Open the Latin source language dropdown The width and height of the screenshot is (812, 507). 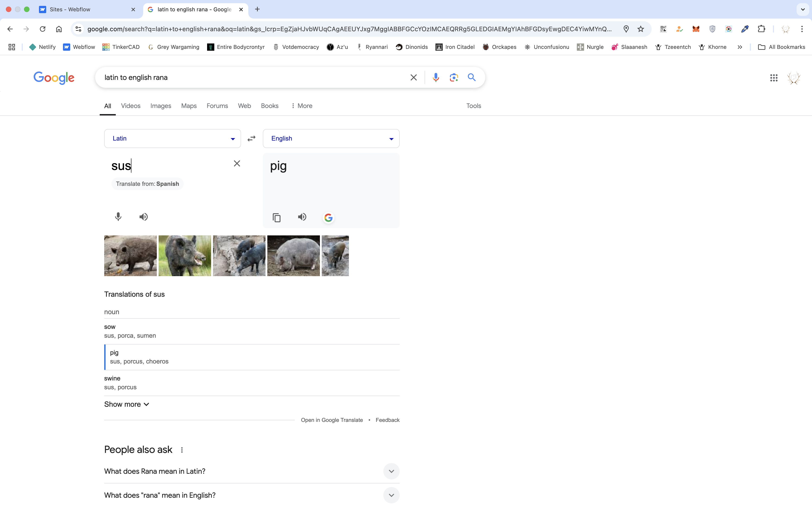[x=172, y=139]
